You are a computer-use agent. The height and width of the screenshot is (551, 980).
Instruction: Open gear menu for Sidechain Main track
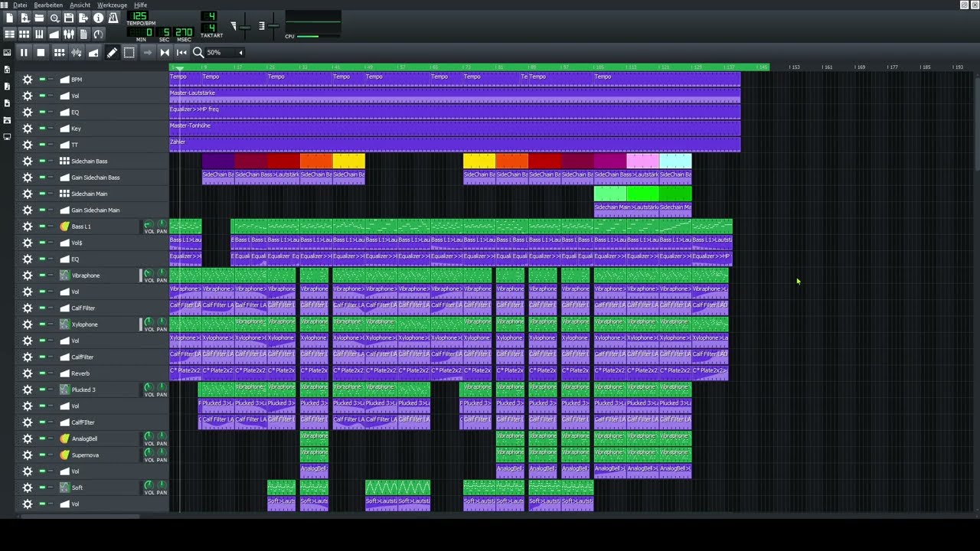click(x=28, y=194)
